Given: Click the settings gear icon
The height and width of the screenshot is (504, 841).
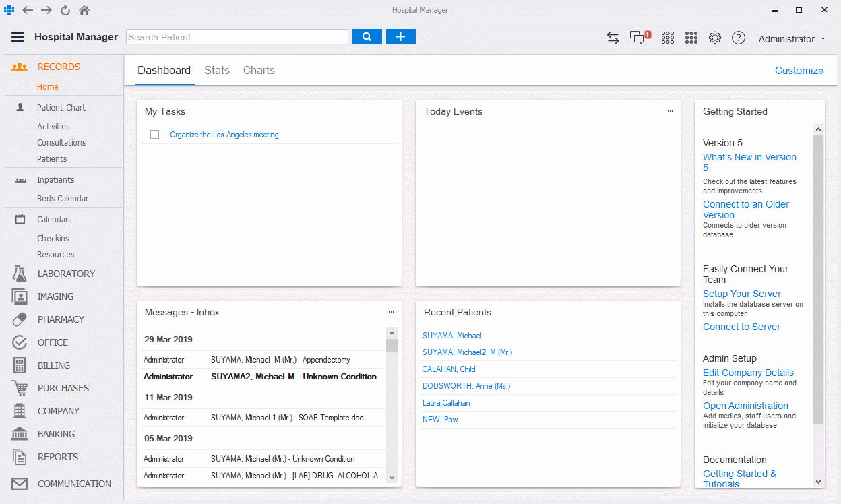Looking at the screenshot, I should [715, 38].
